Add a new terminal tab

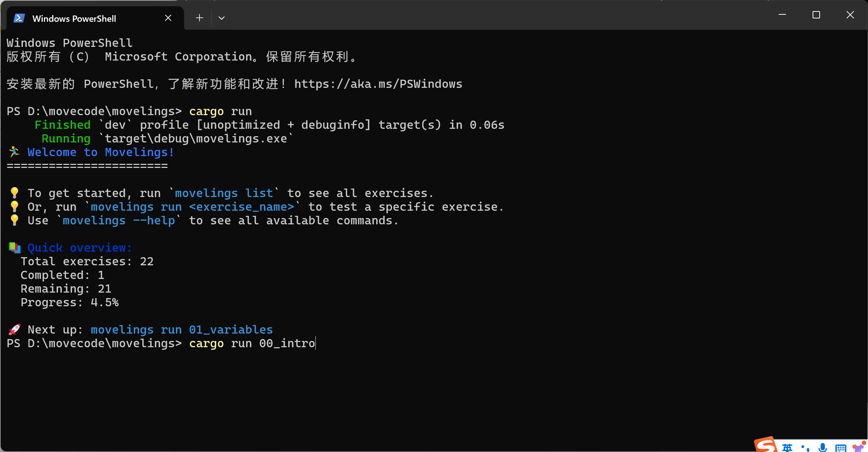(x=199, y=18)
